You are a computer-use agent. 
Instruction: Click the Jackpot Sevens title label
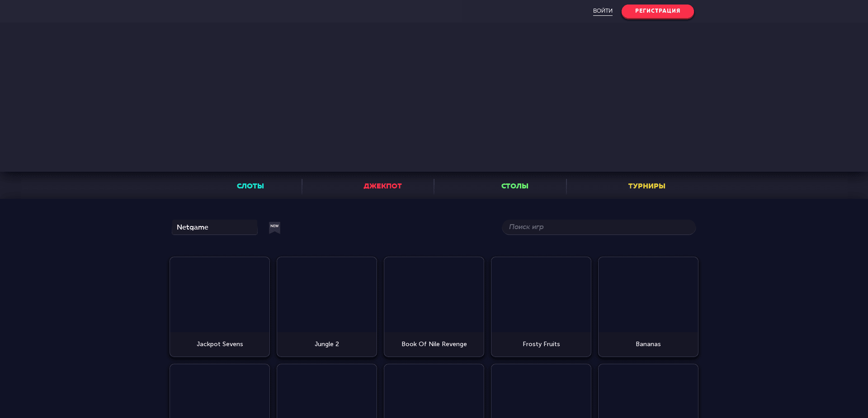point(219,344)
